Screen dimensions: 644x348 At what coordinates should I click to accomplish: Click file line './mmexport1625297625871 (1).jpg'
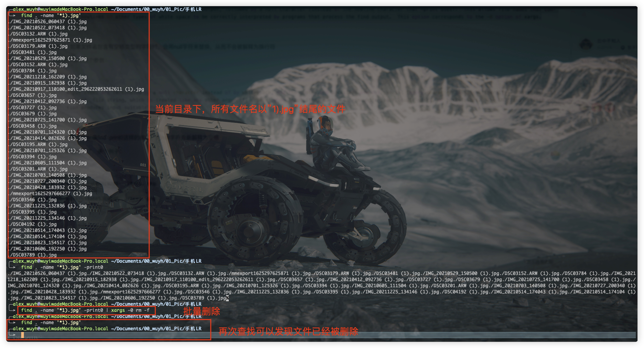tap(51, 40)
